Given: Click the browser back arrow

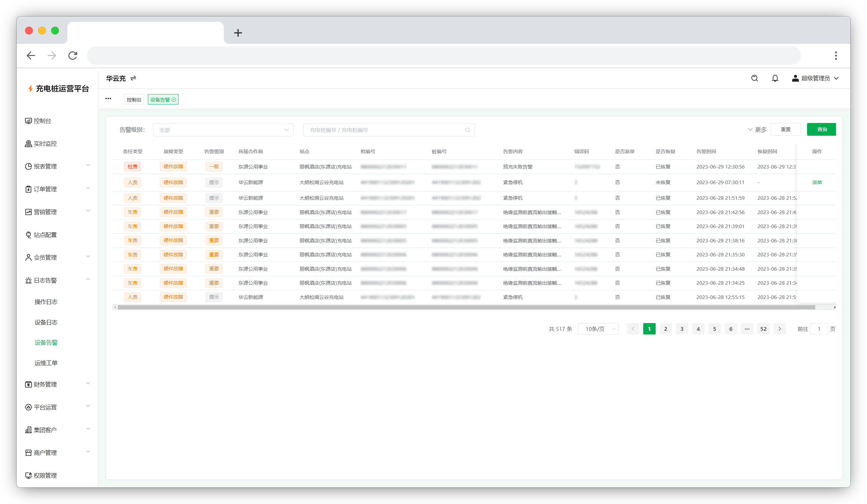Looking at the screenshot, I should (x=31, y=56).
